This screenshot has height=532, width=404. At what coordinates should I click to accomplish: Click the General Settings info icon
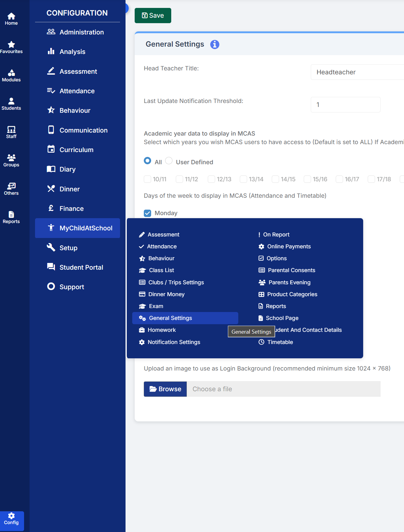point(214,44)
